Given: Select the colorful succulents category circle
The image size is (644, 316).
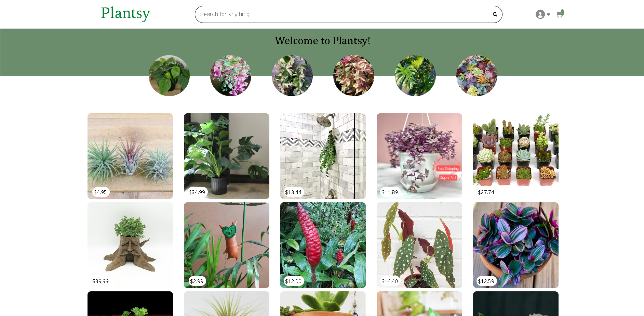Looking at the screenshot, I should click(x=477, y=76).
